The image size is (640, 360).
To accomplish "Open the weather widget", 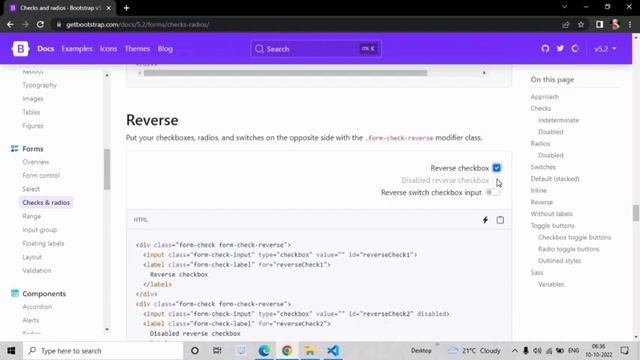I will tap(474, 351).
